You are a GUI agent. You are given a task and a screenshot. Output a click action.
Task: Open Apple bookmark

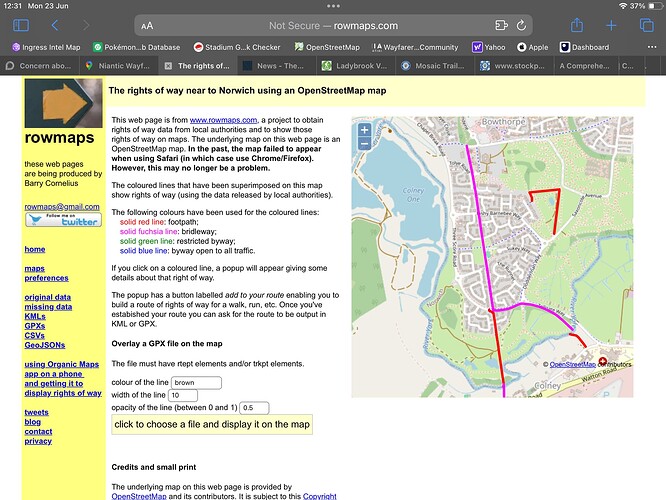533,47
